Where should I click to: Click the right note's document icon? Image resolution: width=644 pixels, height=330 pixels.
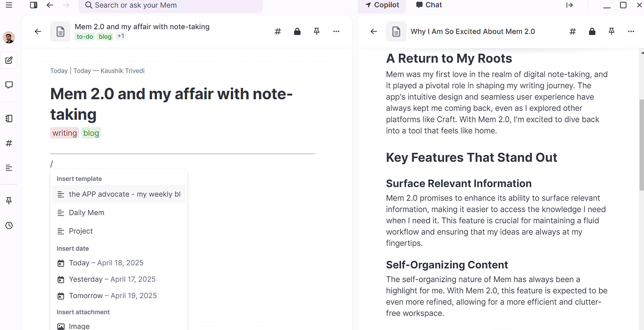point(396,31)
